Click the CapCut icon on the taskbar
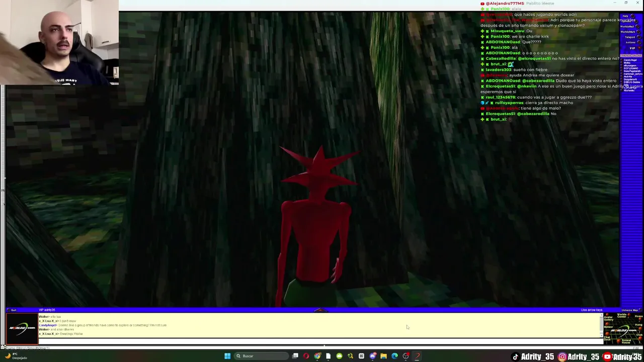Viewport: 644px width, 362px height. [x=361, y=356]
